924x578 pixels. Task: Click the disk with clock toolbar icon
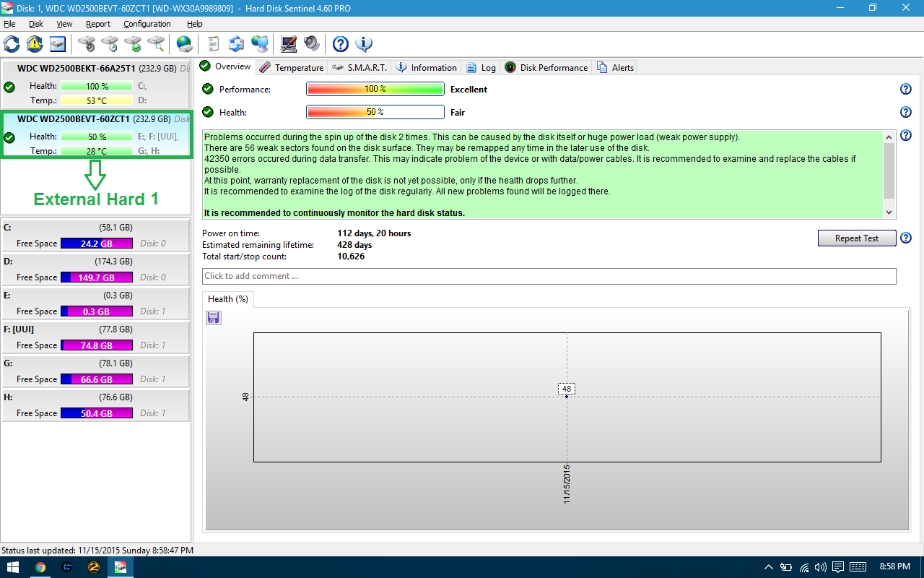[110, 44]
